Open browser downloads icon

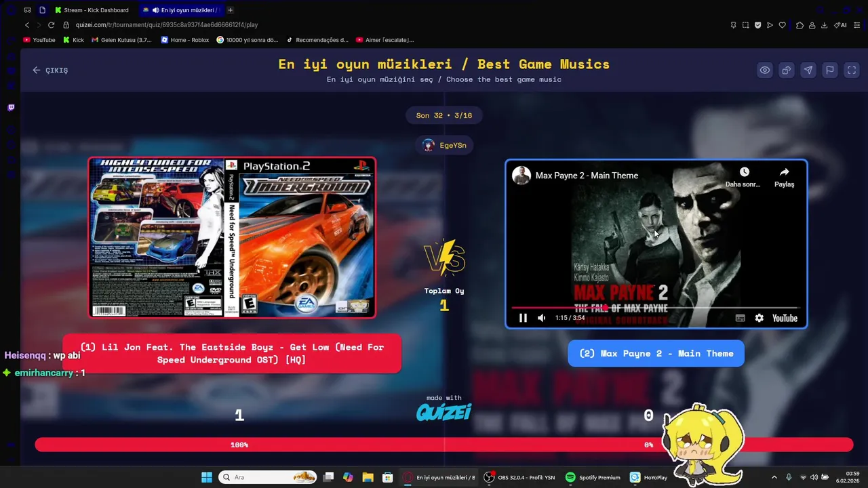tap(824, 25)
